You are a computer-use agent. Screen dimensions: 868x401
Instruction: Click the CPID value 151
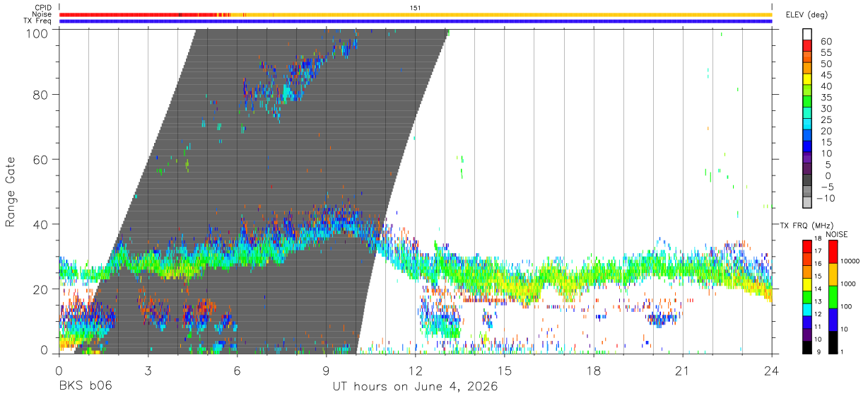point(416,8)
